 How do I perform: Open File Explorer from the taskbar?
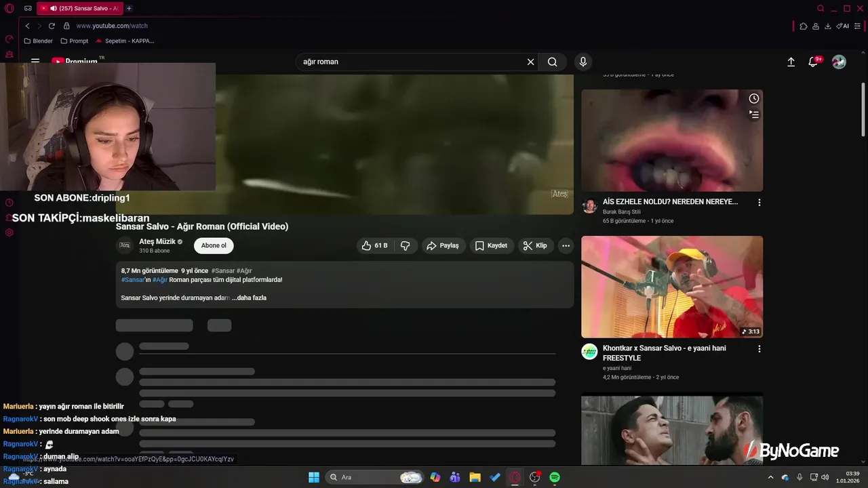click(x=475, y=477)
